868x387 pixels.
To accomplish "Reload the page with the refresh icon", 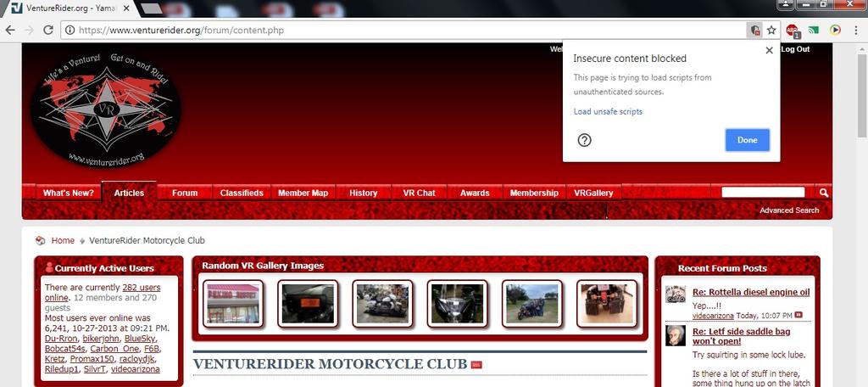I will pyautogui.click(x=48, y=30).
